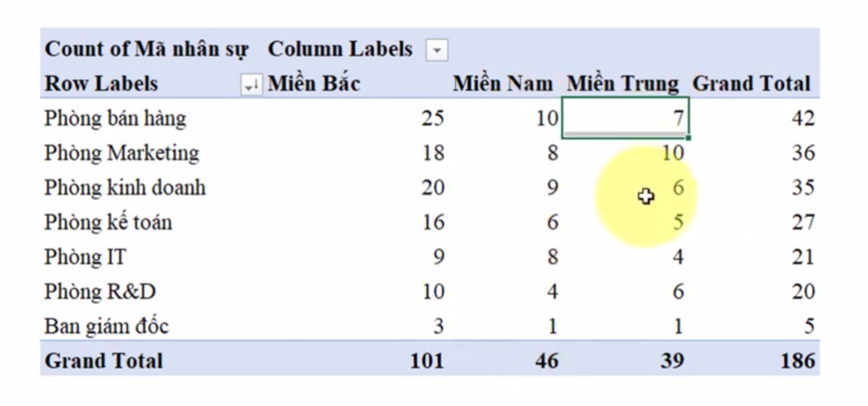
Task: Click Phòng IT Miền Trung value 4
Action: 678,257
